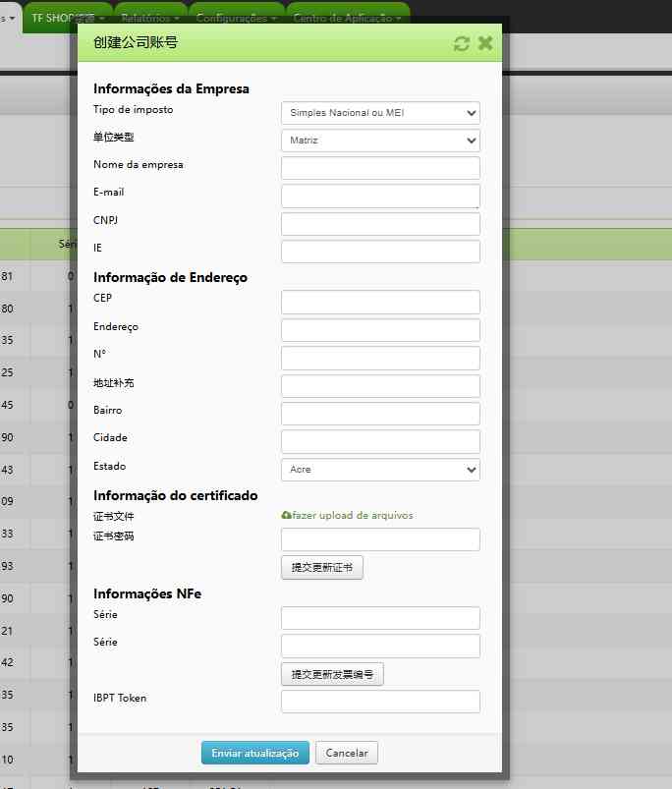The width and height of the screenshot is (672, 789).
Task: Click the 提交更新证书 button
Action: tap(321, 567)
